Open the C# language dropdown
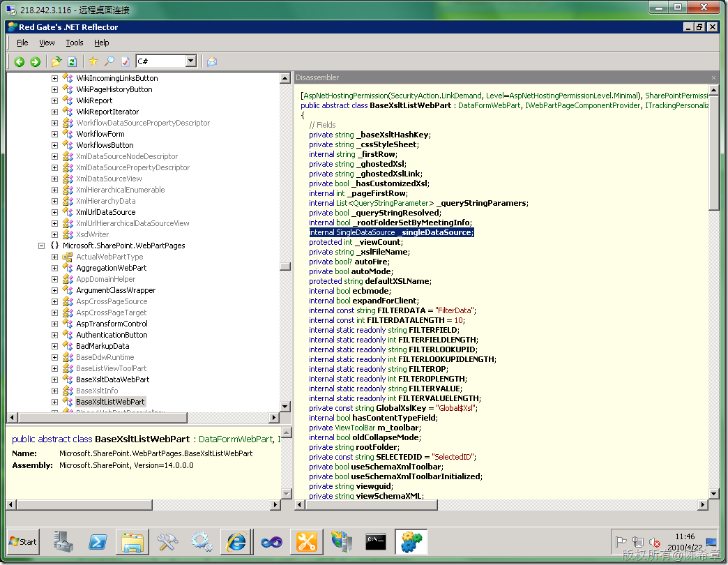Image resolution: width=728 pixels, height=565 pixels. pos(191,61)
